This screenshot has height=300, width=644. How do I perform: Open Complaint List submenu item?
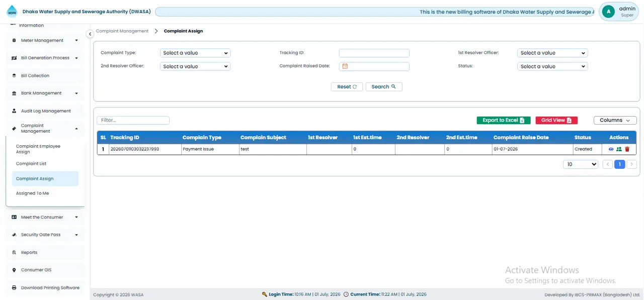[45, 164]
